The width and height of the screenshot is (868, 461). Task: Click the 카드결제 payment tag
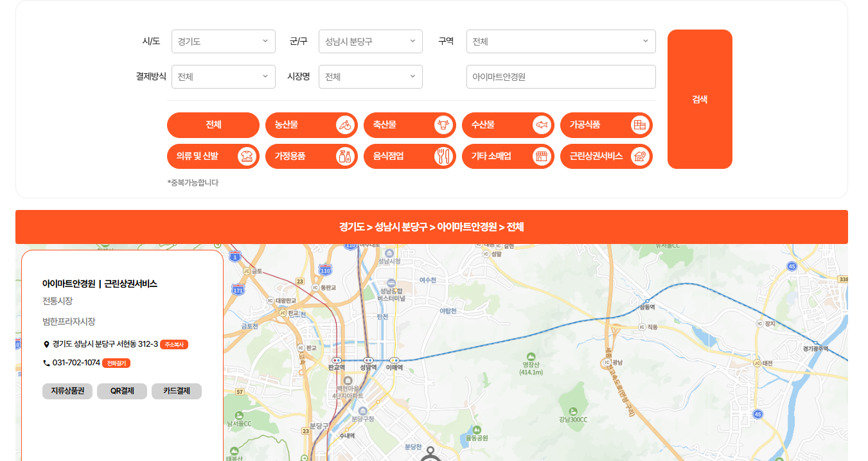pyautogui.click(x=177, y=391)
